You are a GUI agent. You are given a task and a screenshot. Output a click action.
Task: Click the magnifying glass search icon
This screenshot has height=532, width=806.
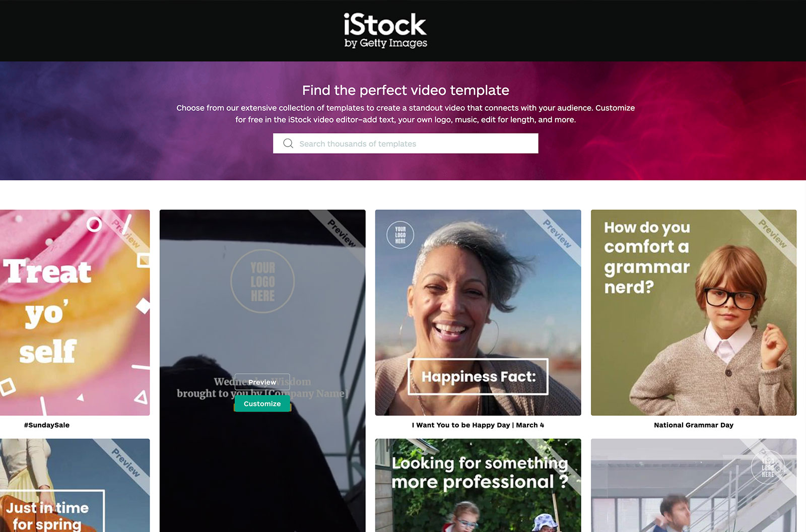click(288, 144)
